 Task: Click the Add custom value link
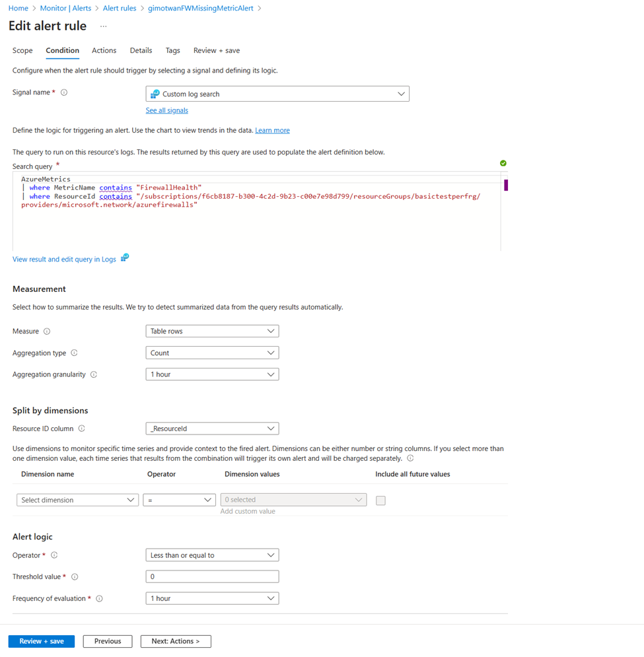(x=248, y=511)
